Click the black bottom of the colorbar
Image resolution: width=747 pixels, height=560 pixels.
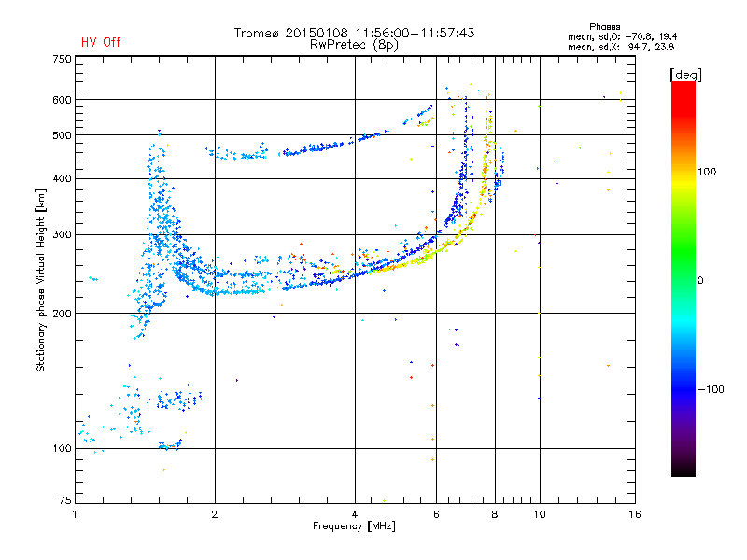tap(684, 469)
